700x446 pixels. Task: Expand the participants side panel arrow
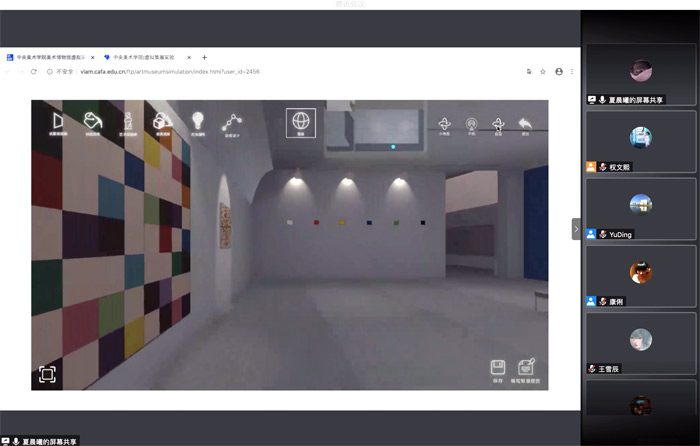coord(576,229)
